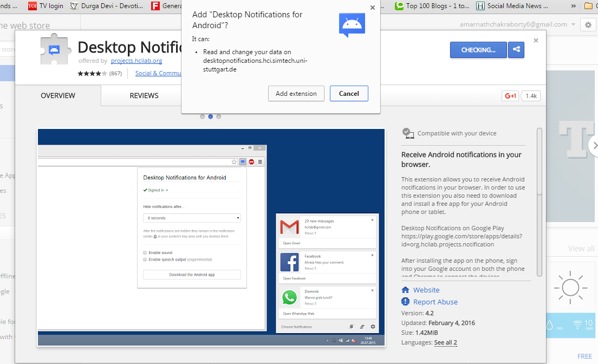Click the Add extension button
The height and width of the screenshot is (364, 598).
[x=296, y=94]
